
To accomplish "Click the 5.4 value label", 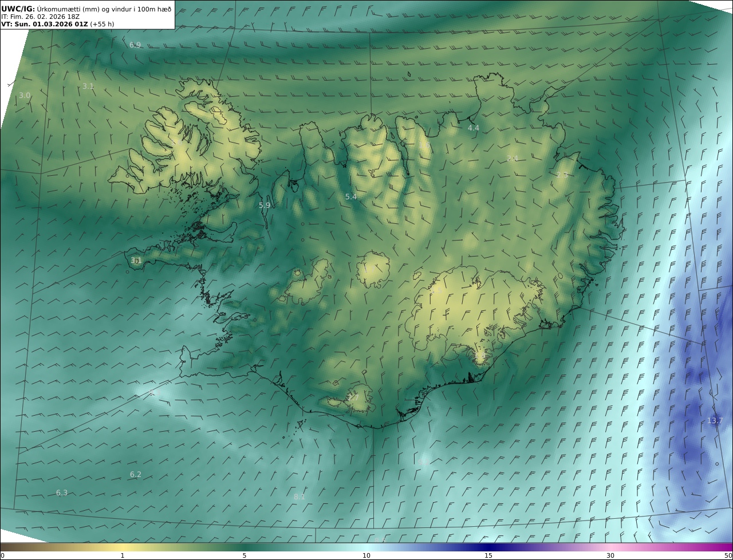I will tap(351, 196).
